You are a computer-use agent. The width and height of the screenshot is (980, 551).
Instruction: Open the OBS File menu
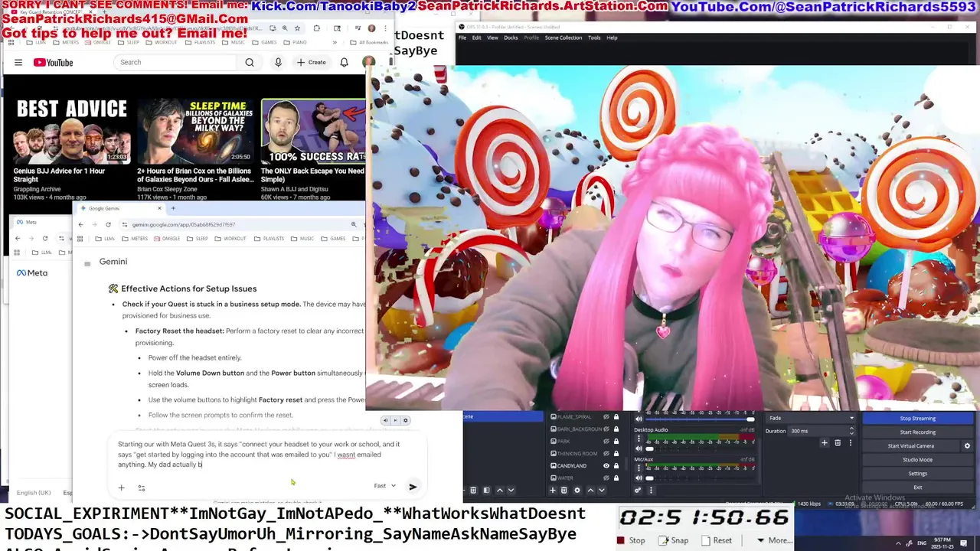coord(462,37)
